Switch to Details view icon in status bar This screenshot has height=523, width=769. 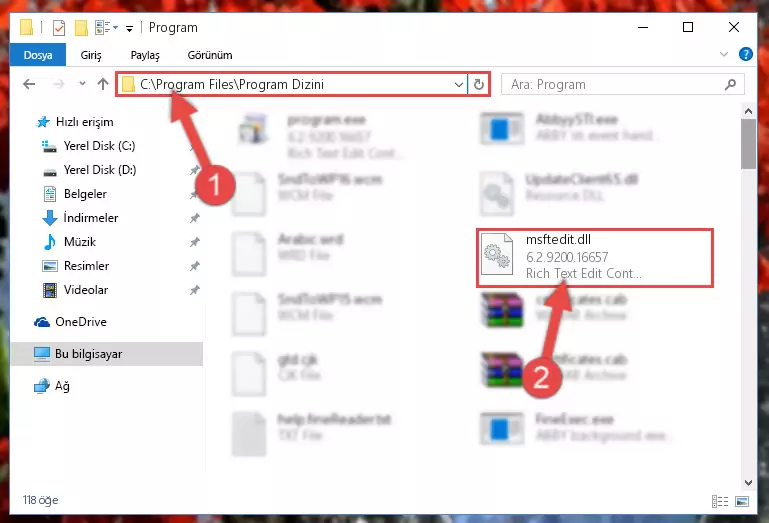pyautogui.click(x=719, y=501)
